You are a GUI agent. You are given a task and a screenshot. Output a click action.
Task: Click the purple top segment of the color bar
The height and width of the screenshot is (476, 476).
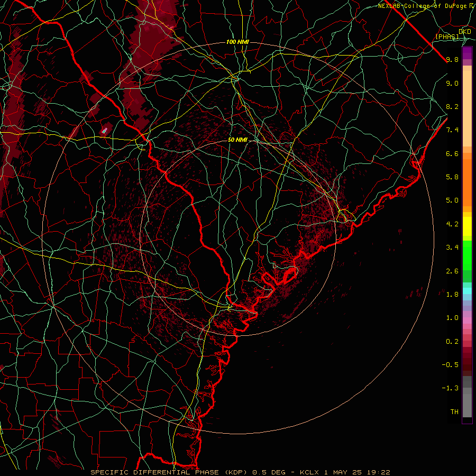click(467, 53)
